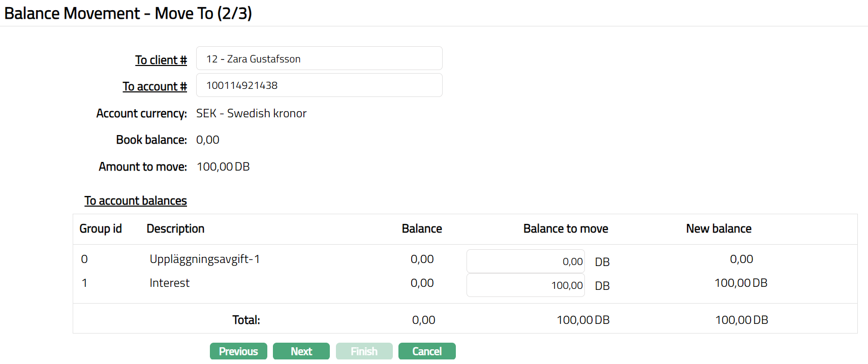Screen dimensions: 868x364
Task: Select the 'New balance' column header
Action: click(x=718, y=228)
